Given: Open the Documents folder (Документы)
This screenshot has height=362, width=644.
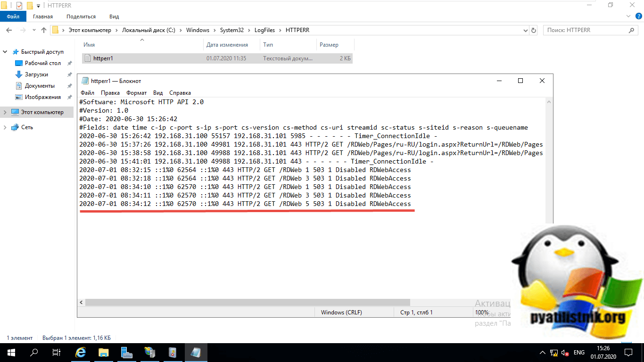Looking at the screenshot, I should click(x=40, y=86).
